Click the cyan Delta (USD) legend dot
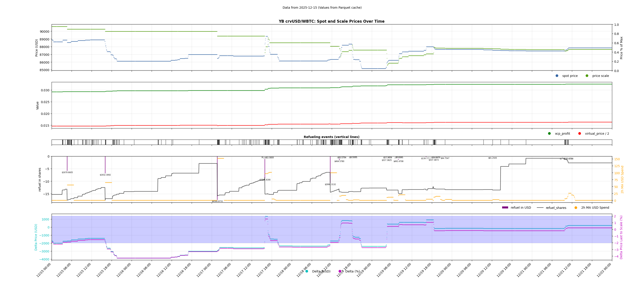 [307, 271]
